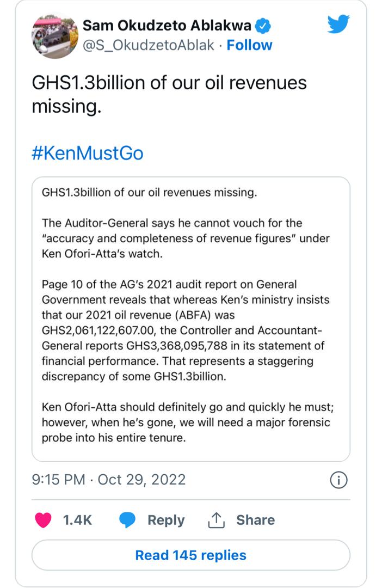Screen dimensions: 382x588
Task: Click the Share upload arrow icon
Action: 217,520
